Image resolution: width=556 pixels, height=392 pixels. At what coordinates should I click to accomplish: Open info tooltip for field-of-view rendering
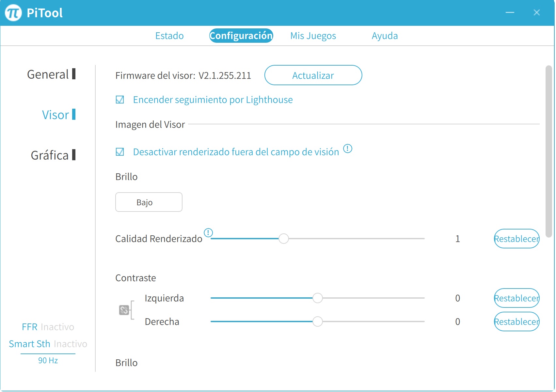pyautogui.click(x=348, y=149)
